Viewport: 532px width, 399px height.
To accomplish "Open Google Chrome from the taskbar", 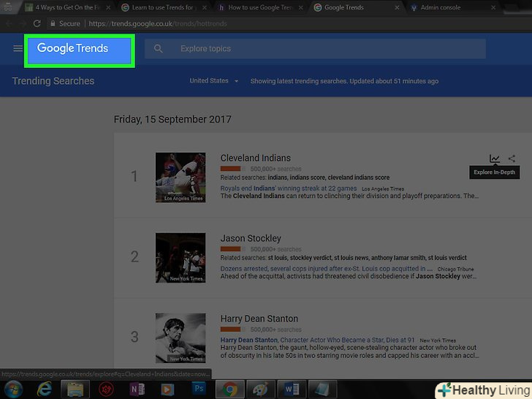I will tap(229, 388).
